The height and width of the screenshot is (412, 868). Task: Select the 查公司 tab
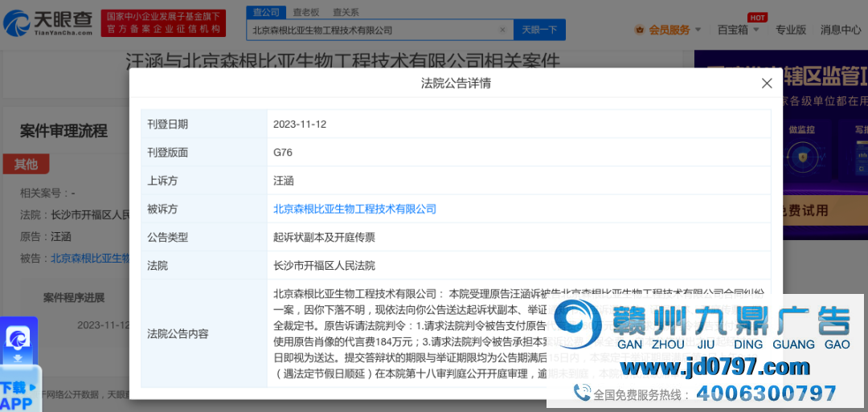click(266, 12)
